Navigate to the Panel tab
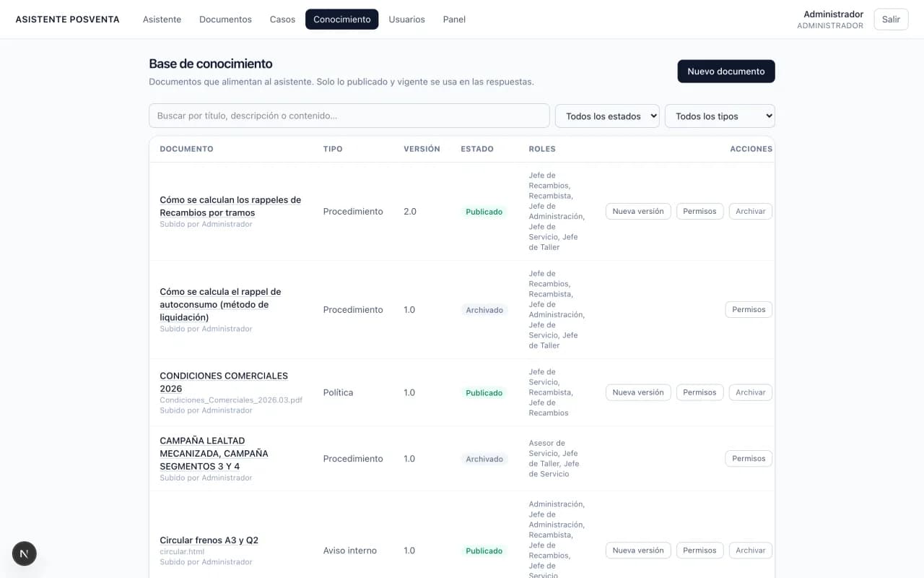Image resolution: width=924 pixels, height=578 pixels. [x=454, y=20]
